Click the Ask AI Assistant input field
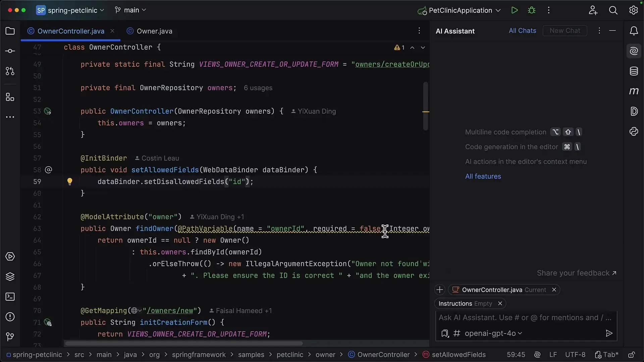Screen dimensions: 644x362 525,317
